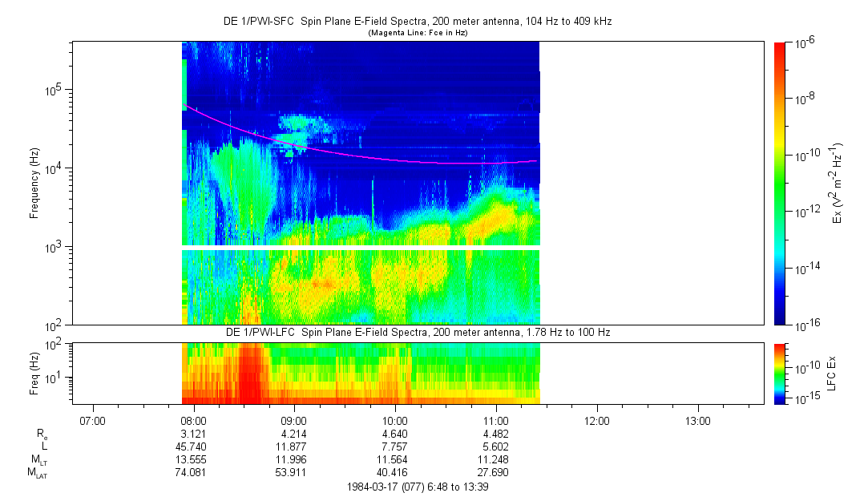This screenshot has width=868, height=497.
Task: Click the MLAT value 74.081
Action: tap(191, 473)
